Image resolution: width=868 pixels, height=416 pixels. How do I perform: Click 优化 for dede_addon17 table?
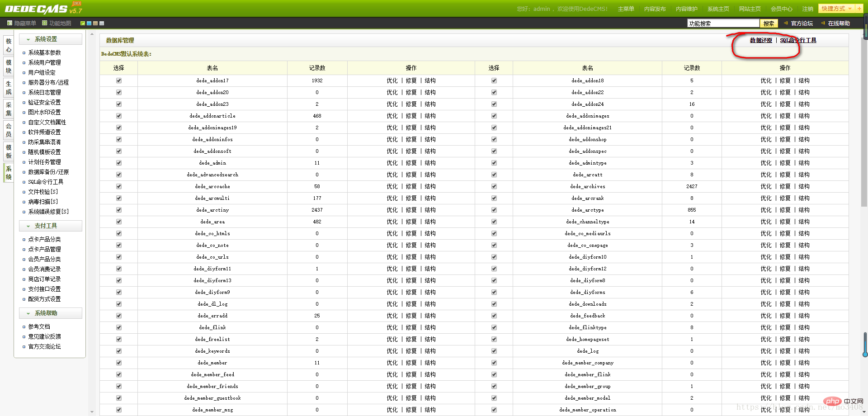392,80
